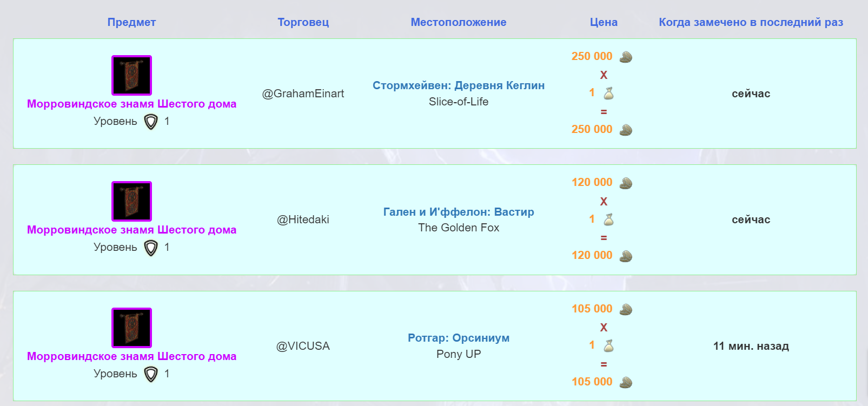Open item name link in the @GrahamEinart row
Screen dimensions: 868x406
tap(131, 104)
